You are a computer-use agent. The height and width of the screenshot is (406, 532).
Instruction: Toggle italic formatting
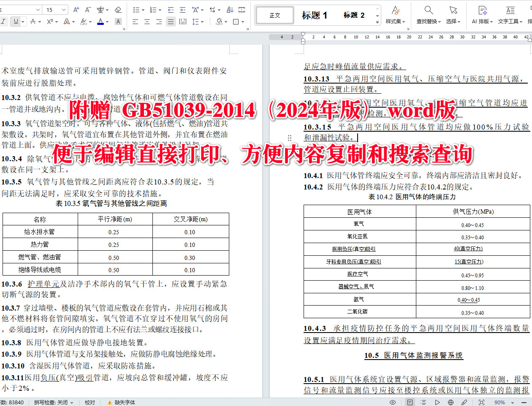coord(3,22)
